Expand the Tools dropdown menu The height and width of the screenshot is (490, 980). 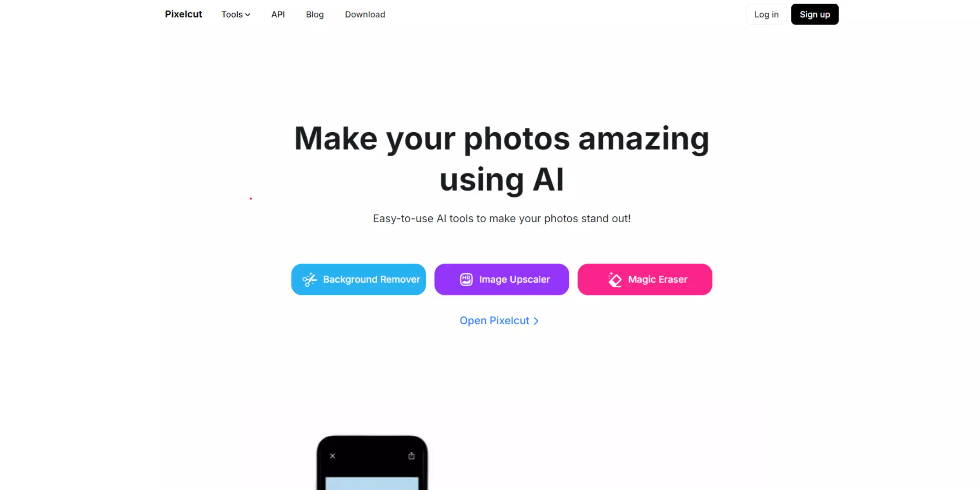236,14
